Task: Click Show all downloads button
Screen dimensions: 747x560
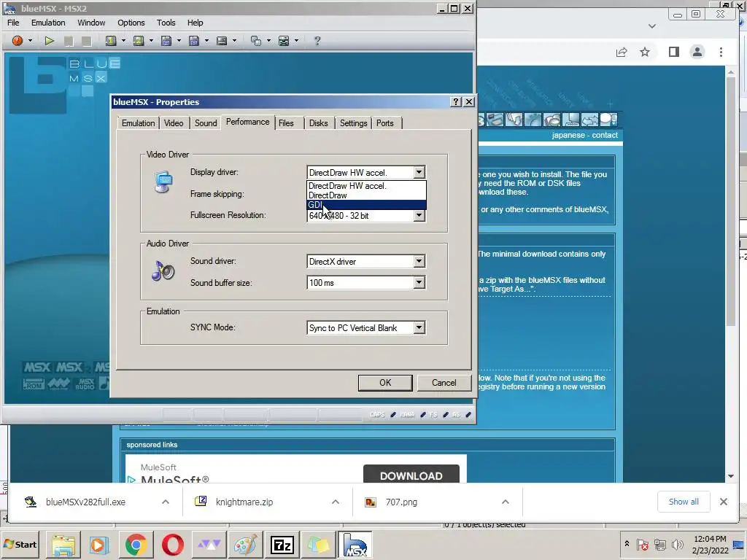Action: tap(683, 502)
